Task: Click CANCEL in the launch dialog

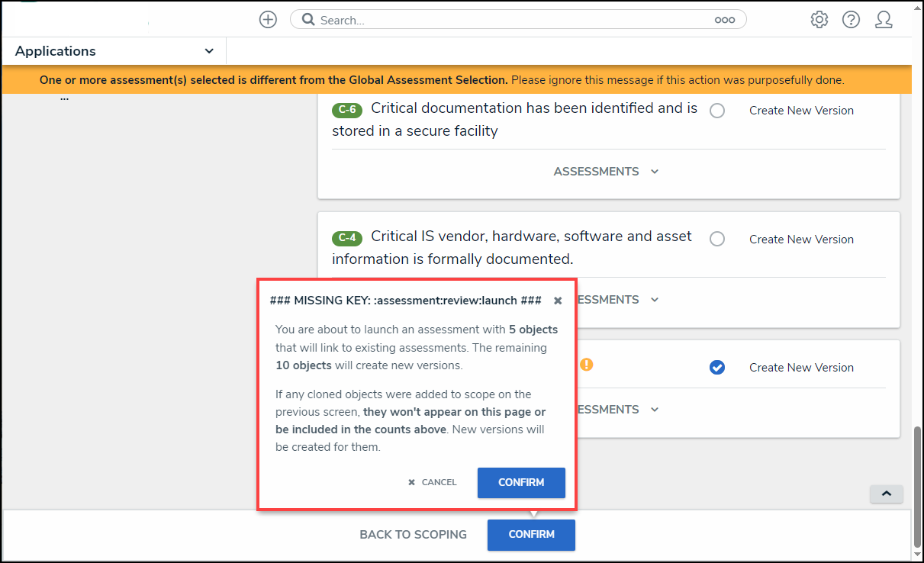Action: pyautogui.click(x=433, y=482)
